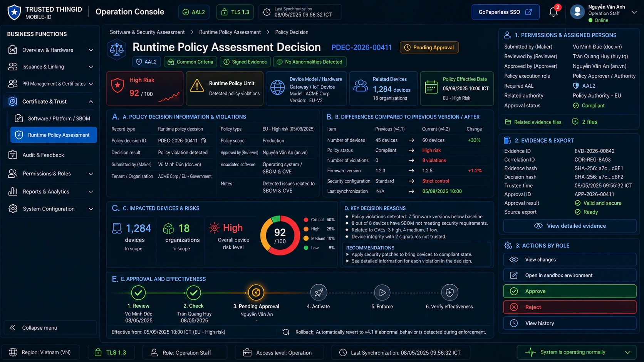Click the system health pulse icon
The height and width of the screenshot is (362, 644).
(x=530, y=352)
